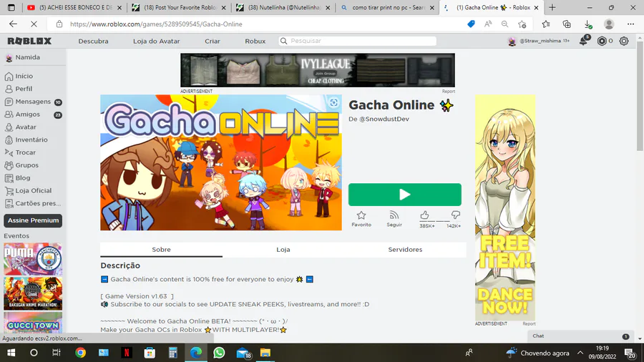The width and height of the screenshot is (644, 362).
Task: Open a new browser tab
Action: [x=552, y=7]
